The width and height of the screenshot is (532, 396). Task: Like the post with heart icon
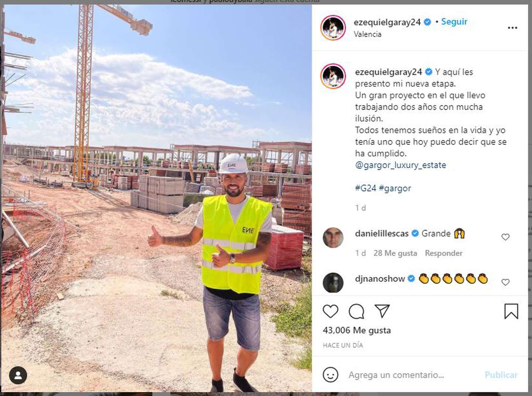330,311
